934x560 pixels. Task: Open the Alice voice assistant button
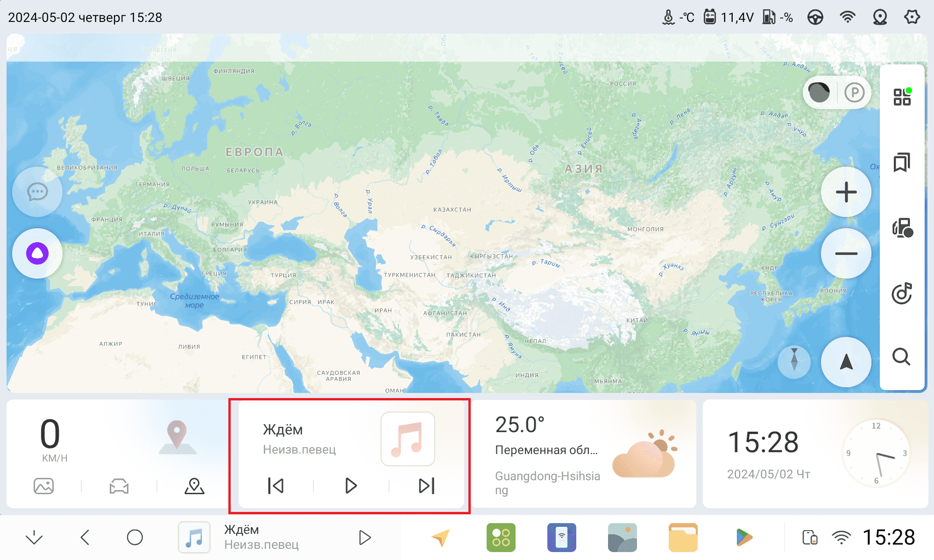(x=37, y=253)
